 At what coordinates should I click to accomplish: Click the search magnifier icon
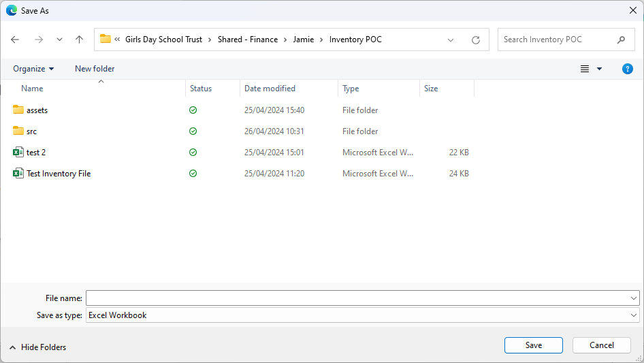(621, 40)
